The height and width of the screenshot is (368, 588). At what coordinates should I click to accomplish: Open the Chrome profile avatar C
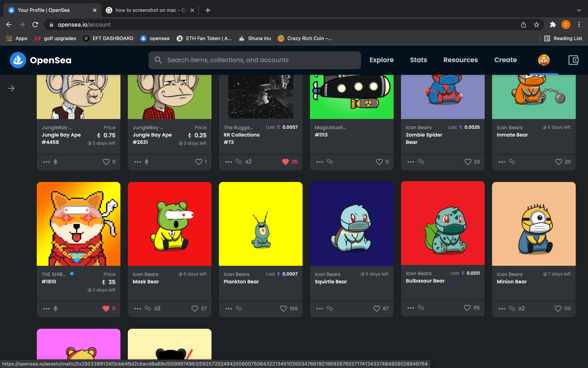coord(566,25)
